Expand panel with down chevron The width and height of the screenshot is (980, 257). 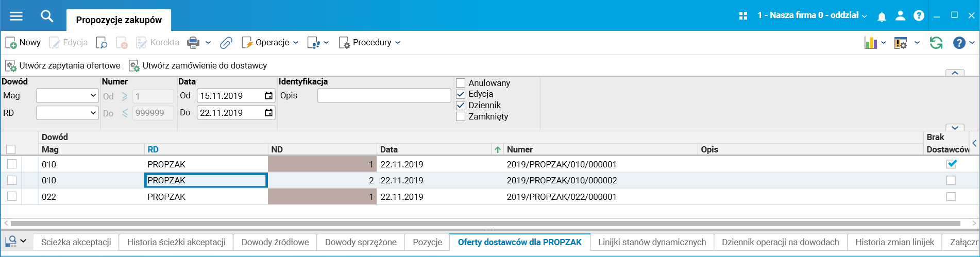(x=955, y=128)
